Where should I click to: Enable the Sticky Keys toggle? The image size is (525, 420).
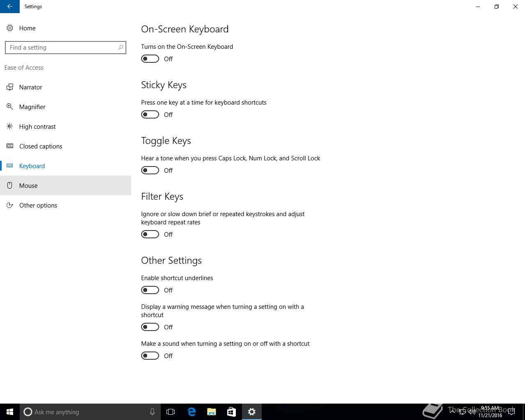pos(150,114)
